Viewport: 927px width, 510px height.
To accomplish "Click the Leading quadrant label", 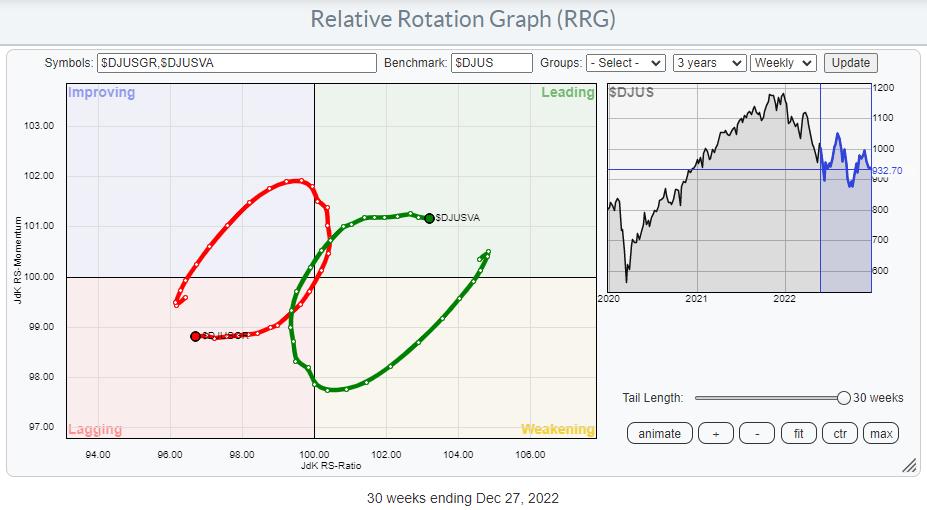I will [567, 93].
